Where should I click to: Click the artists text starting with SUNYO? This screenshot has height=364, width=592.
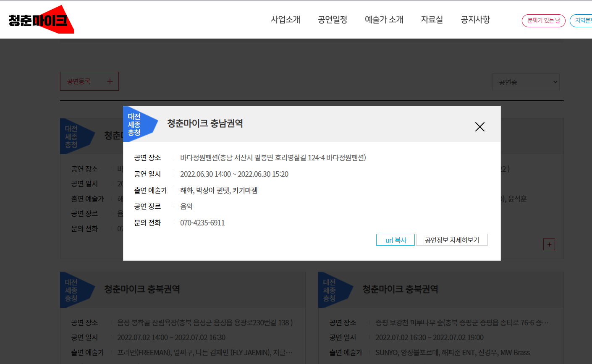point(453,353)
